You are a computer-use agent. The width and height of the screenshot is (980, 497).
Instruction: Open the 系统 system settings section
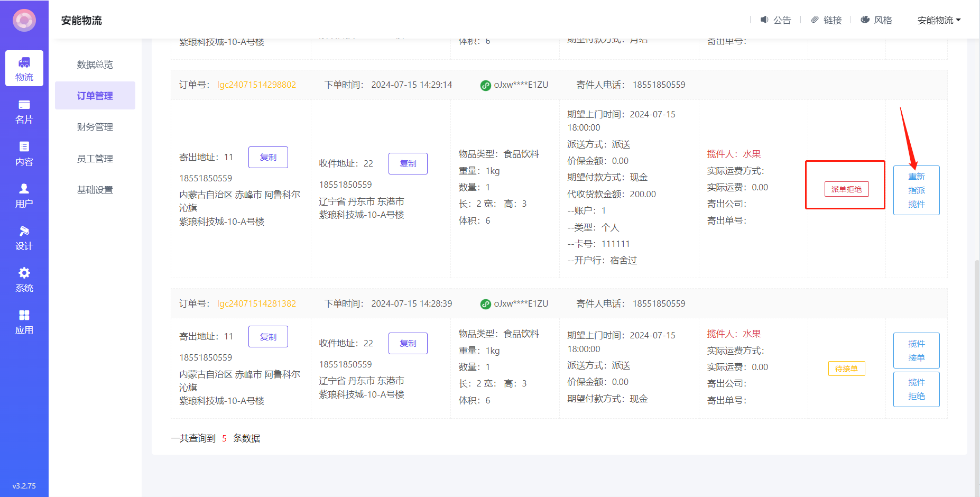tap(24, 280)
